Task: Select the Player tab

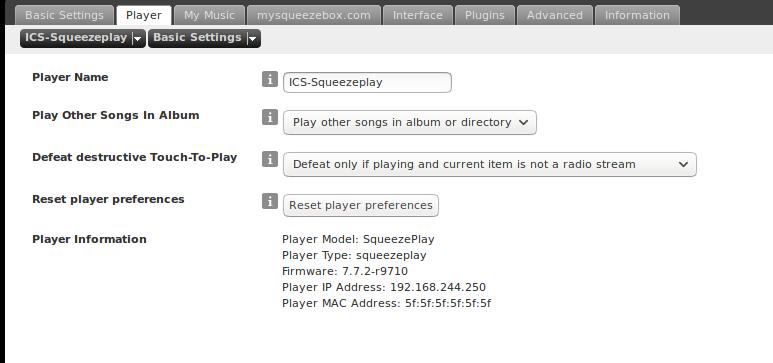Action: point(144,15)
